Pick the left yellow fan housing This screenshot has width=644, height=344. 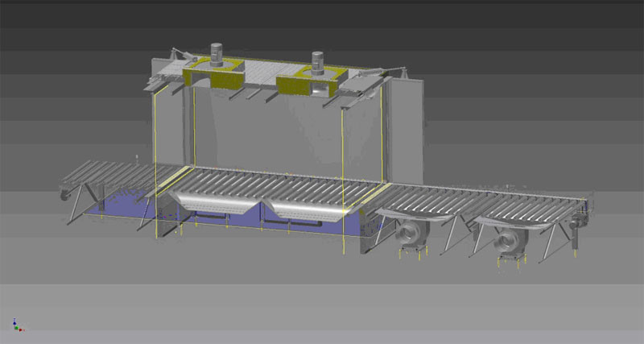211,74
